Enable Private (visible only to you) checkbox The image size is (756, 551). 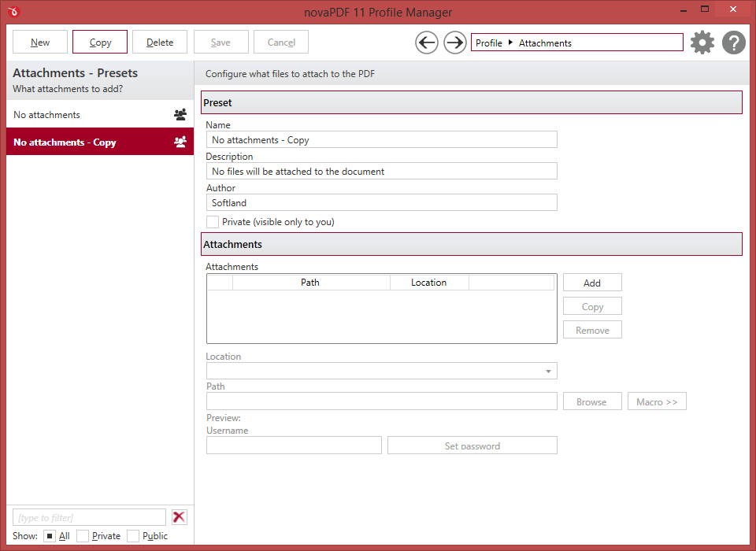pos(213,222)
